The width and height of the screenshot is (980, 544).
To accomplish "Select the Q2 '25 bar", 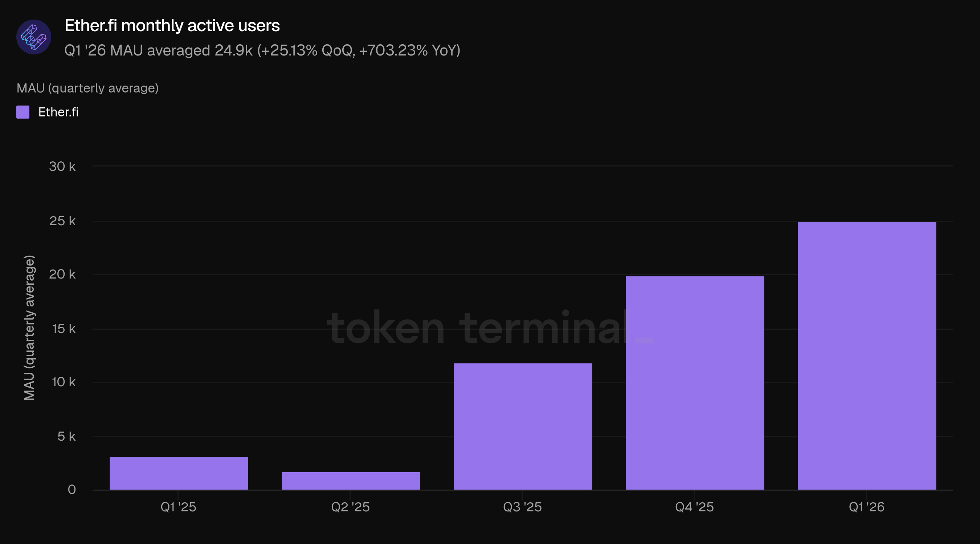I will 351,481.
